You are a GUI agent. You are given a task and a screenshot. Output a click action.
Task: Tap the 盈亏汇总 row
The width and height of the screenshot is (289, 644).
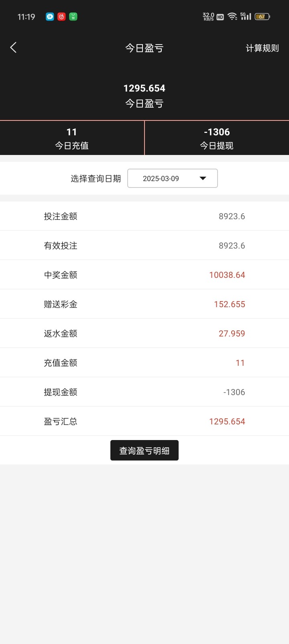tap(144, 421)
